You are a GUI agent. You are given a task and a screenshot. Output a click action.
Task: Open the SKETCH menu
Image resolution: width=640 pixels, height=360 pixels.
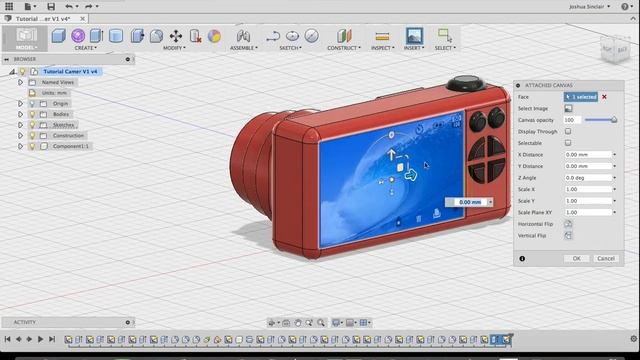coord(290,48)
